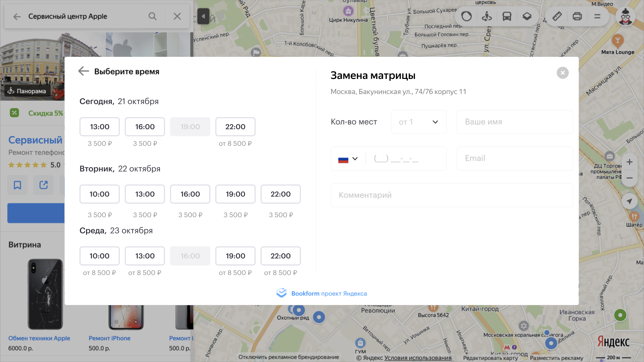Choose Tuesday 19:00 time slot

235,194
